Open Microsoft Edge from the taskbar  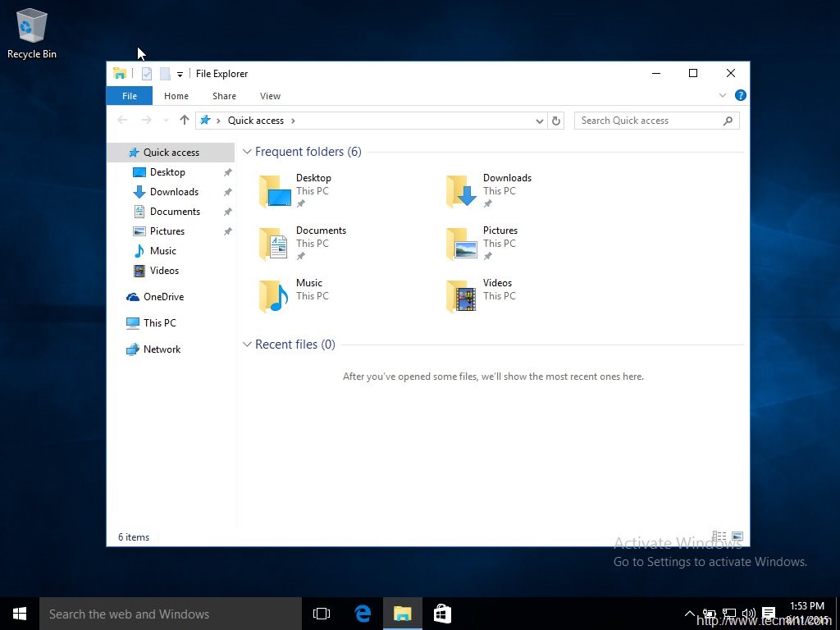coord(362,613)
